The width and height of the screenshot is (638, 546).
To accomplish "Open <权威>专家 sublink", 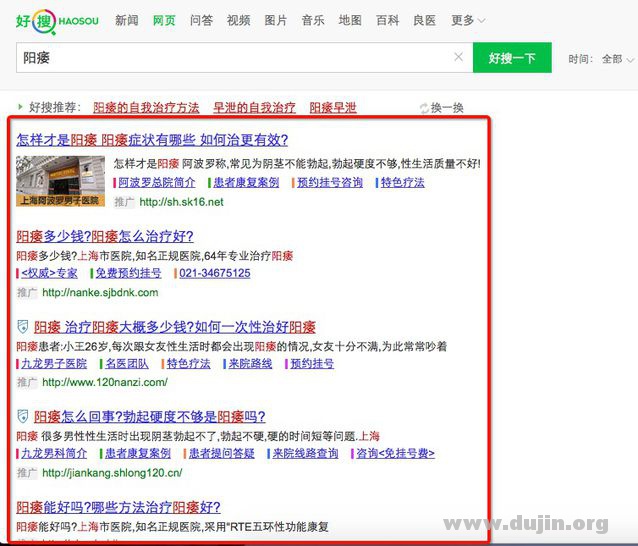I will [49, 273].
